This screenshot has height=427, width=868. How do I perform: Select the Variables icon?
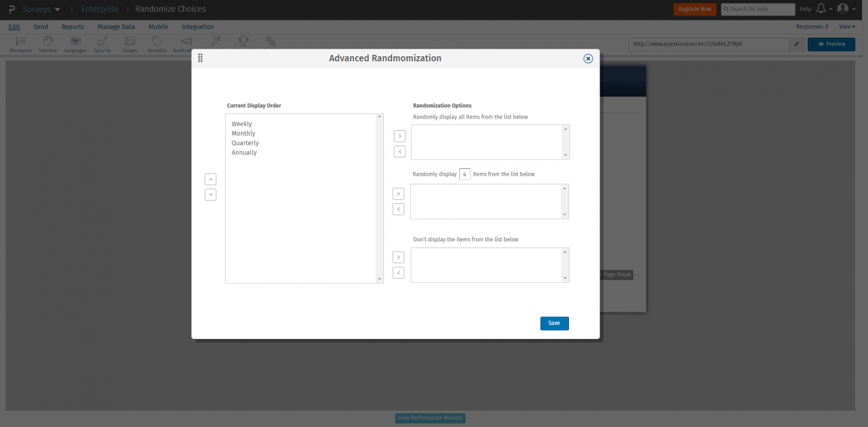[157, 43]
